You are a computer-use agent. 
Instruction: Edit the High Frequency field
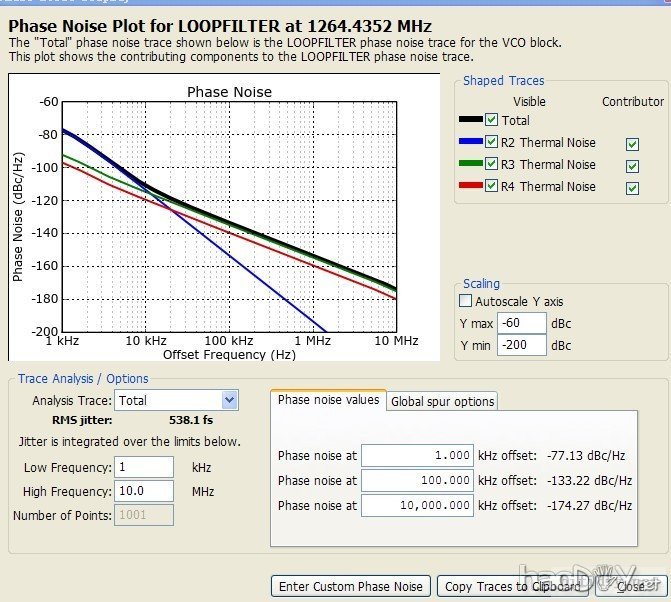click(x=144, y=491)
